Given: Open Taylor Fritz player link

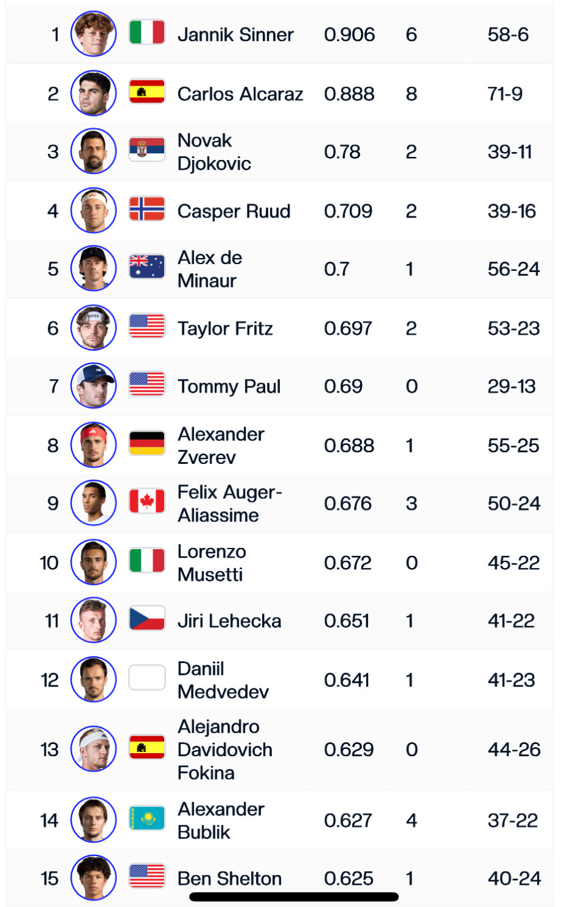Looking at the screenshot, I should point(225,328).
